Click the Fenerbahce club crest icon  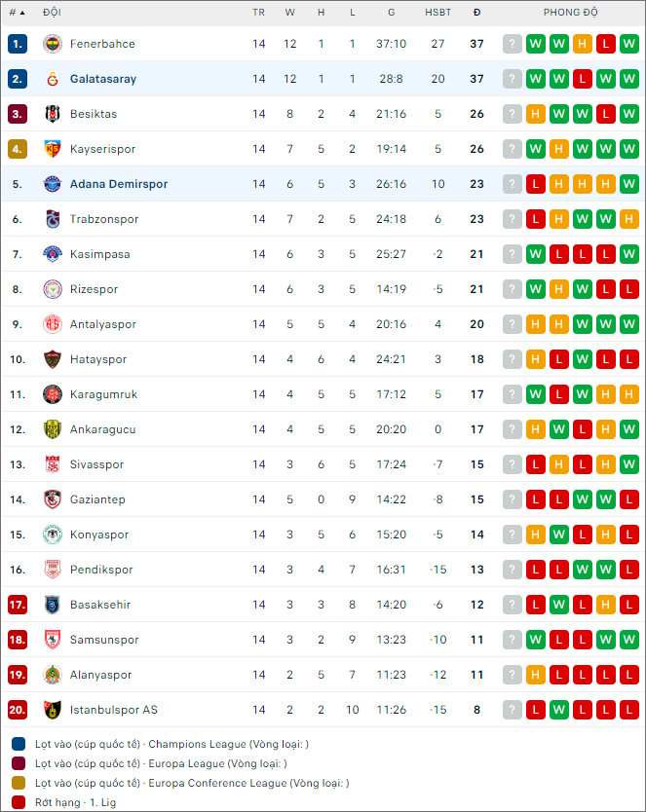coord(53,44)
